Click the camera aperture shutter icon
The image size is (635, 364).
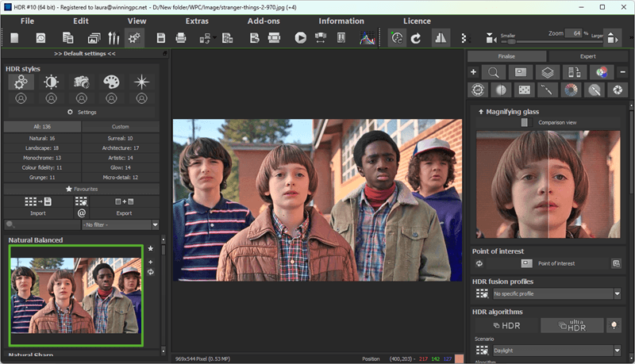pyautogui.click(x=618, y=90)
